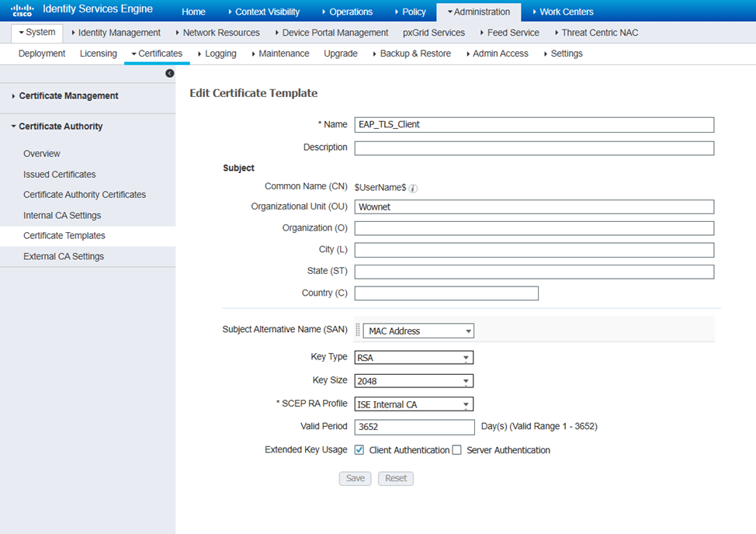This screenshot has width=756, height=534.
Task: Switch to the Deployment tab
Action: [x=42, y=54]
